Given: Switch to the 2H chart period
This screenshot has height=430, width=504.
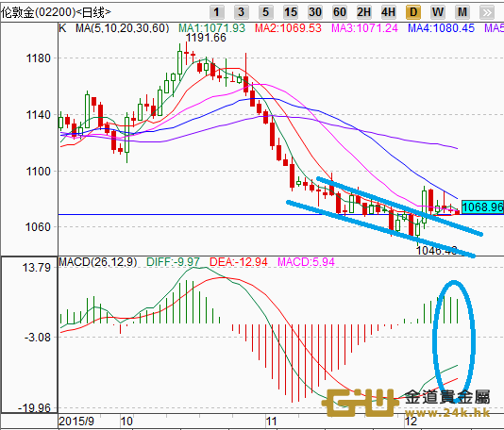Looking at the screenshot, I should tap(364, 12).
